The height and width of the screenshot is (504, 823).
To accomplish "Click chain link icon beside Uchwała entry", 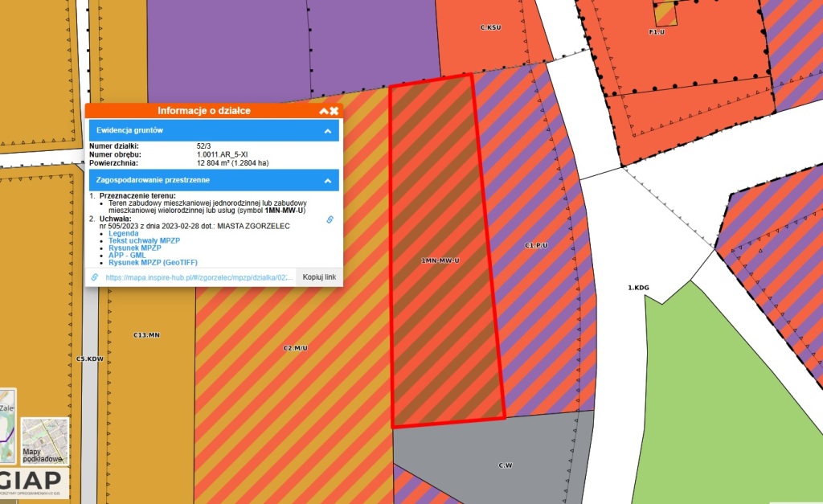I will (x=329, y=219).
